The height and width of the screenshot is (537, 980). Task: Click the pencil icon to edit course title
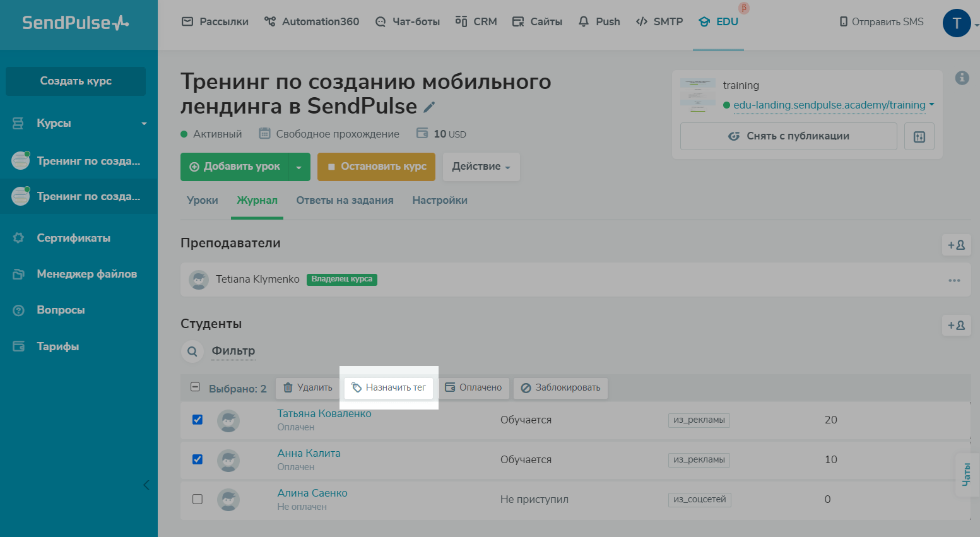pos(429,107)
